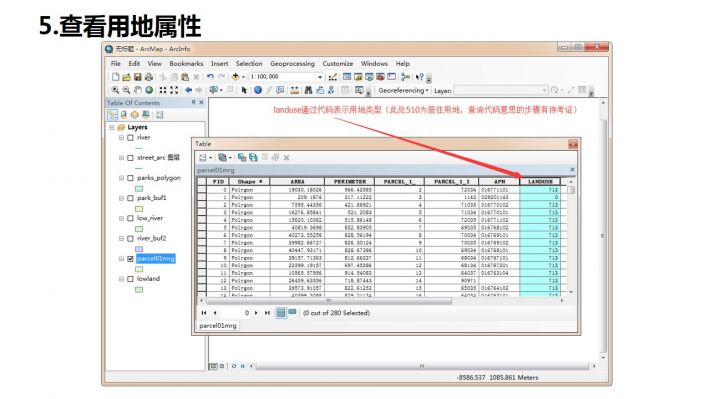Click the Open folder icon
This screenshot has width=710, height=399.
click(126, 77)
